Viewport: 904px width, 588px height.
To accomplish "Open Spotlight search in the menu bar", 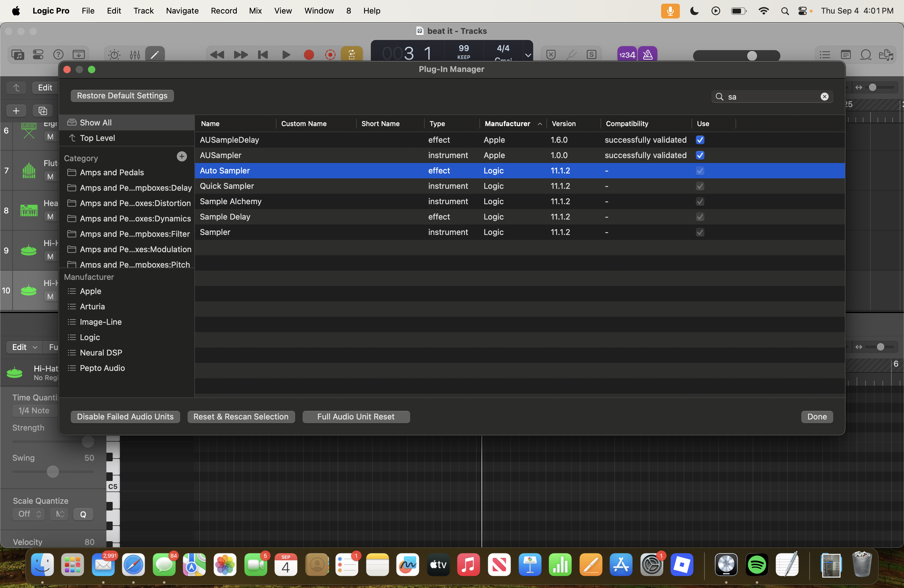I will coord(785,11).
